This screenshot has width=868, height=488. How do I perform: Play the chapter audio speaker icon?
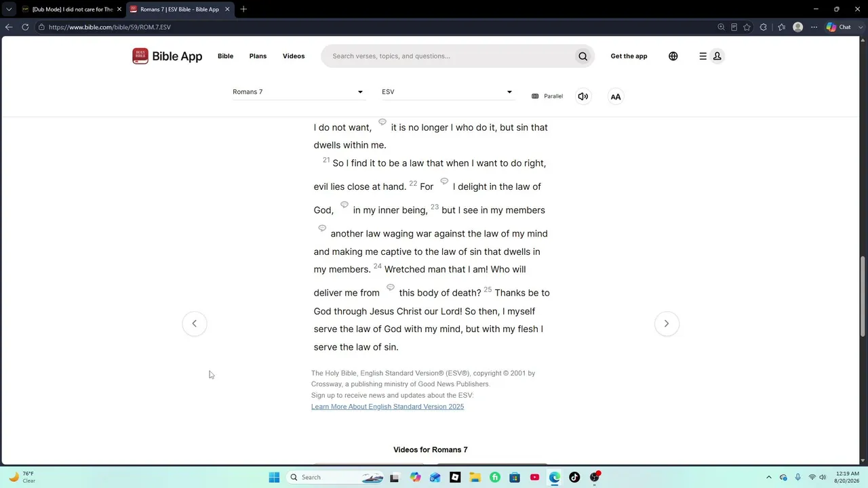tap(583, 96)
